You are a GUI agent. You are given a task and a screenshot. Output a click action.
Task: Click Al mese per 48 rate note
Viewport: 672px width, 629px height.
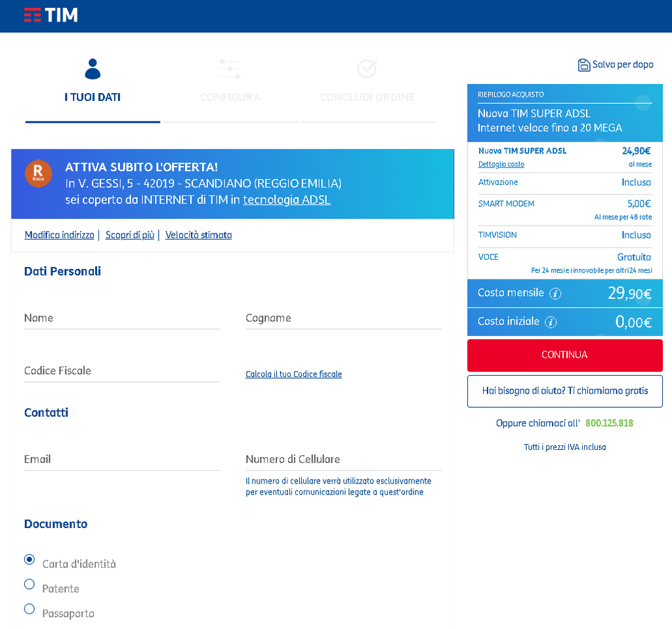point(623,217)
